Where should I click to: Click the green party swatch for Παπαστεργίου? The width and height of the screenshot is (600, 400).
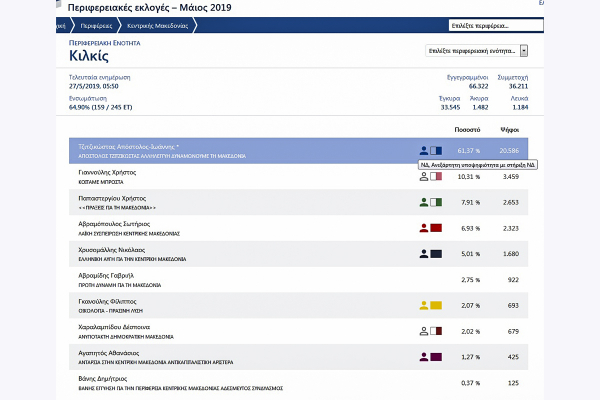[436, 202]
